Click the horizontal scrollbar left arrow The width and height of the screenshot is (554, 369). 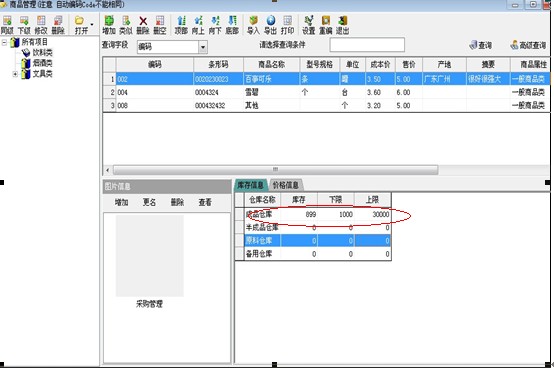(108, 170)
